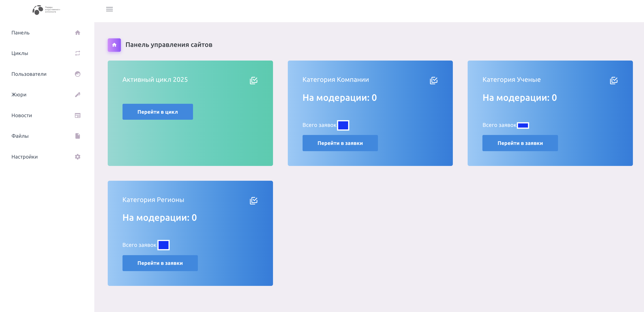644x312 pixels.
Task: Click the home icon next to Панель
Action: click(77, 33)
